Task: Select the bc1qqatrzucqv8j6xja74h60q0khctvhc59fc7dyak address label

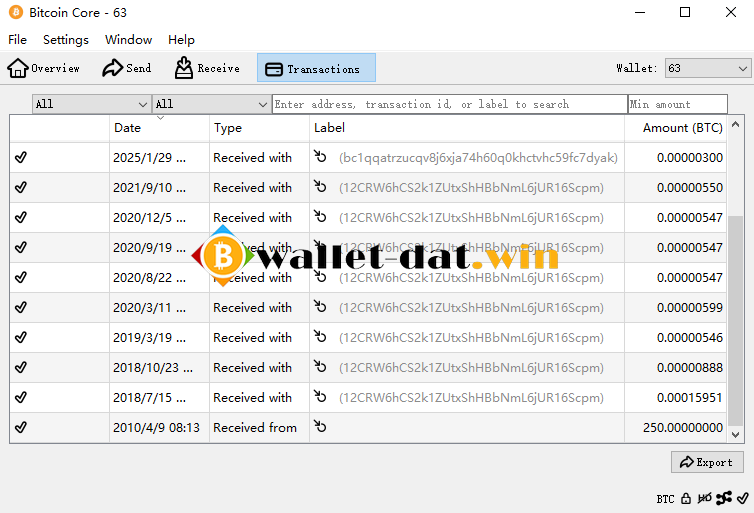Action: coord(478,158)
